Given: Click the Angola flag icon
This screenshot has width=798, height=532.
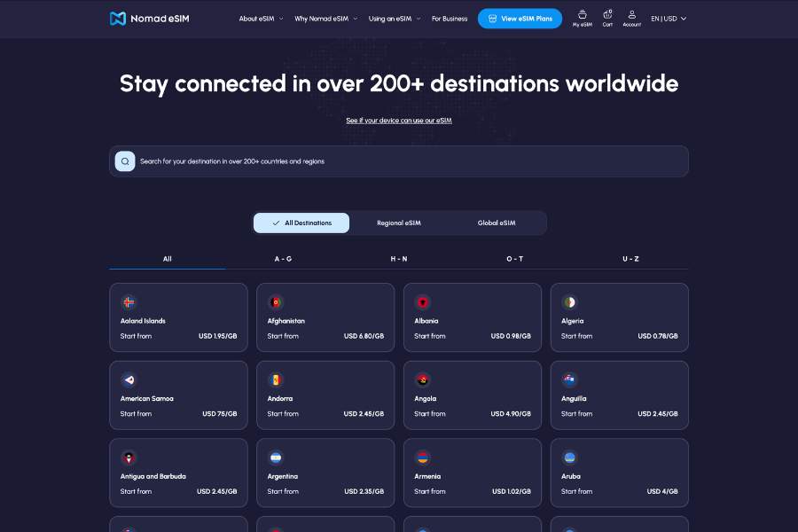Looking at the screenshot, I should (422, 379).
